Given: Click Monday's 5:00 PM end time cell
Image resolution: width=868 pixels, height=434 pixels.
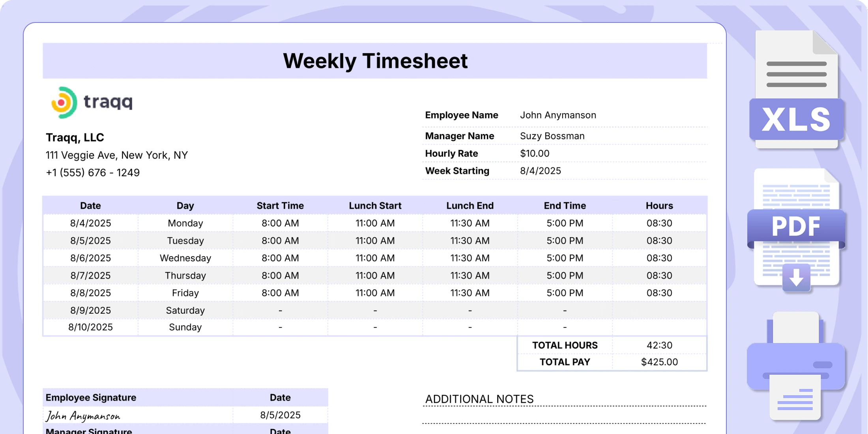Looking at the screenshot, I should point(565,223).
